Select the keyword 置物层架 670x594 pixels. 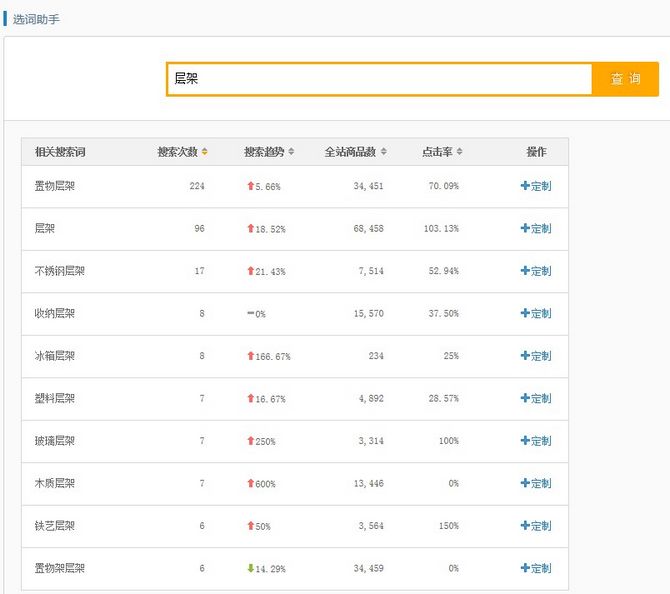(x=55, y=186)
